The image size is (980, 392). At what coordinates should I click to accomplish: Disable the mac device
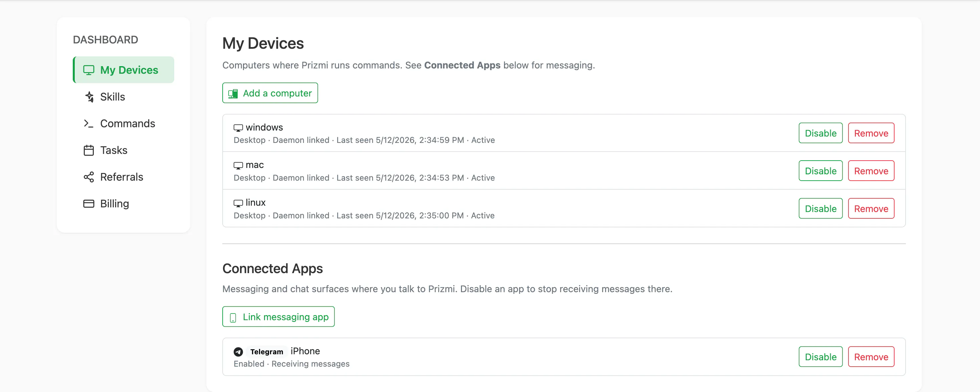point(820,171)
